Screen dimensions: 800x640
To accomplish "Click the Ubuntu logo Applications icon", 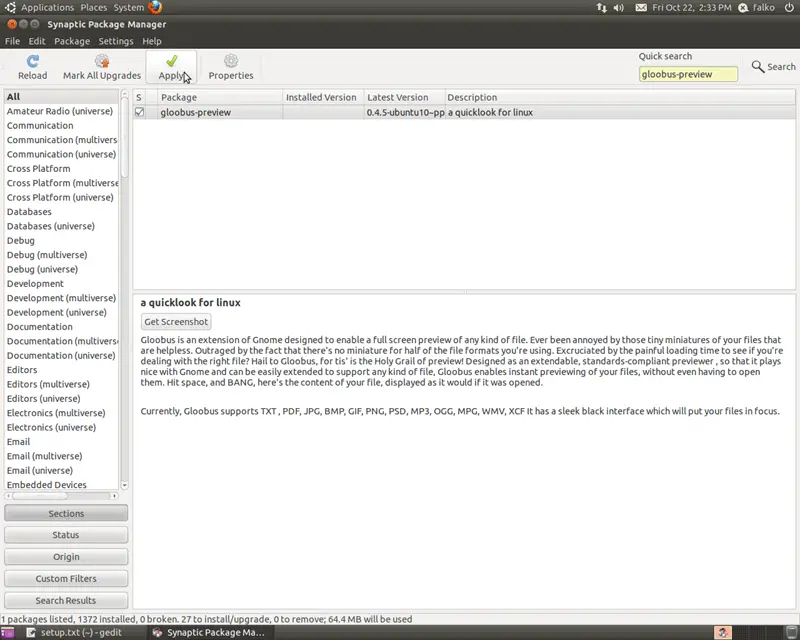I will (10, 7).
